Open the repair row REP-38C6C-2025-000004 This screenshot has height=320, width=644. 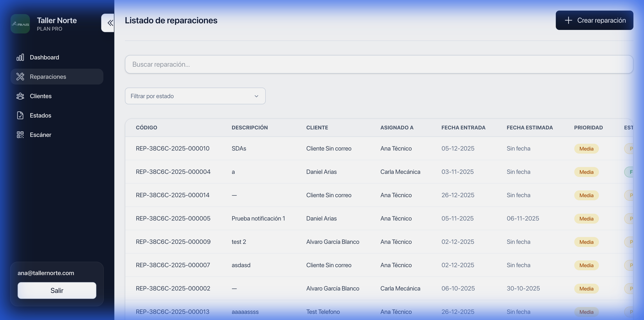coord(173,172)
